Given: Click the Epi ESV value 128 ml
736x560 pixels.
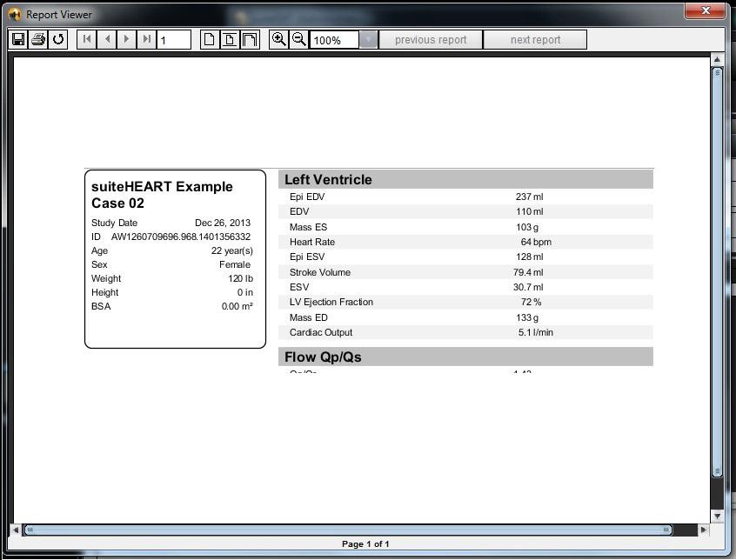Looking at the screenshot, I should pyautogui.click(x=530, y=257).
